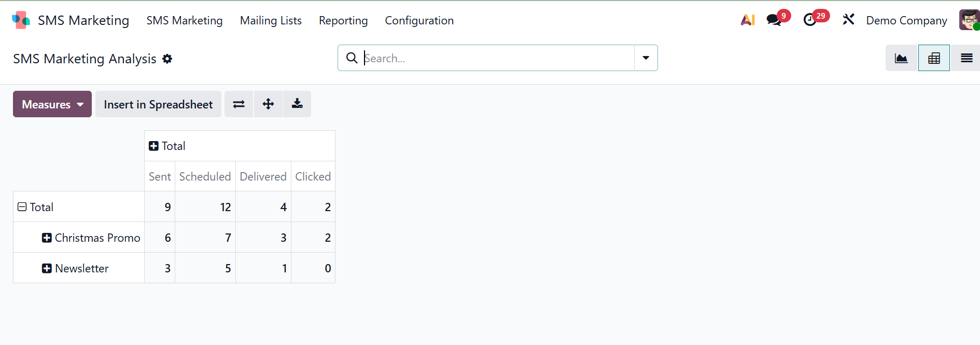
Task: Open the Measures dropdown
Action: [52, 104]
